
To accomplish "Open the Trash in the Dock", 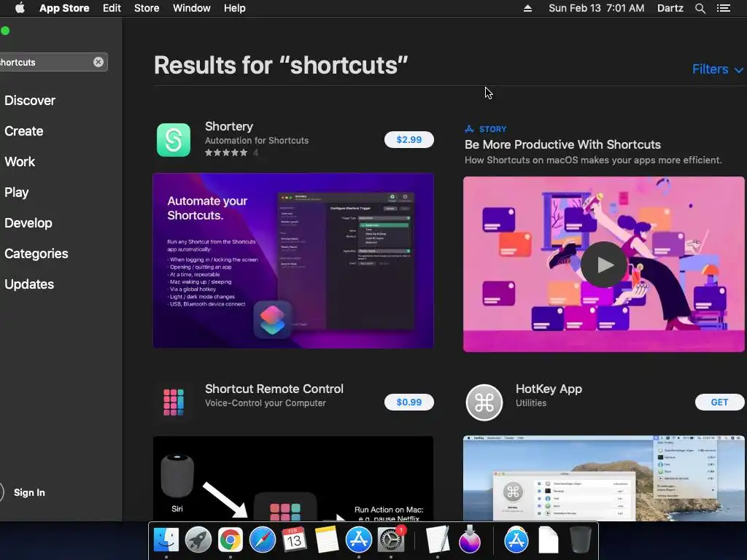I will [x=581, y=540].
